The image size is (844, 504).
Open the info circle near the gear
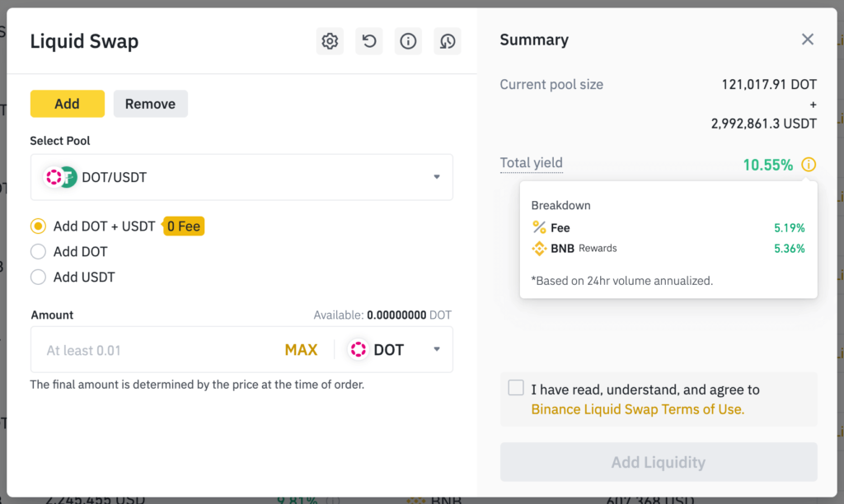[x=407, y=40]
